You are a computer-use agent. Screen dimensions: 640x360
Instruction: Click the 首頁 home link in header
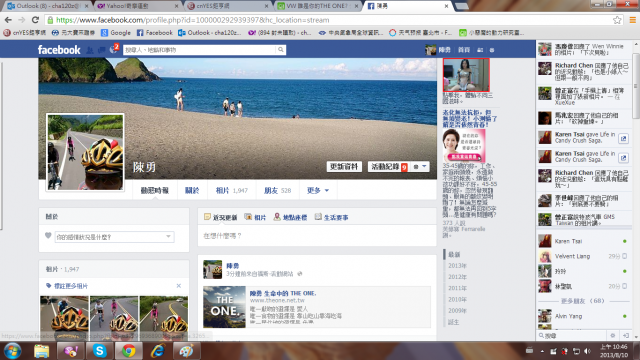tap(464, 50)
